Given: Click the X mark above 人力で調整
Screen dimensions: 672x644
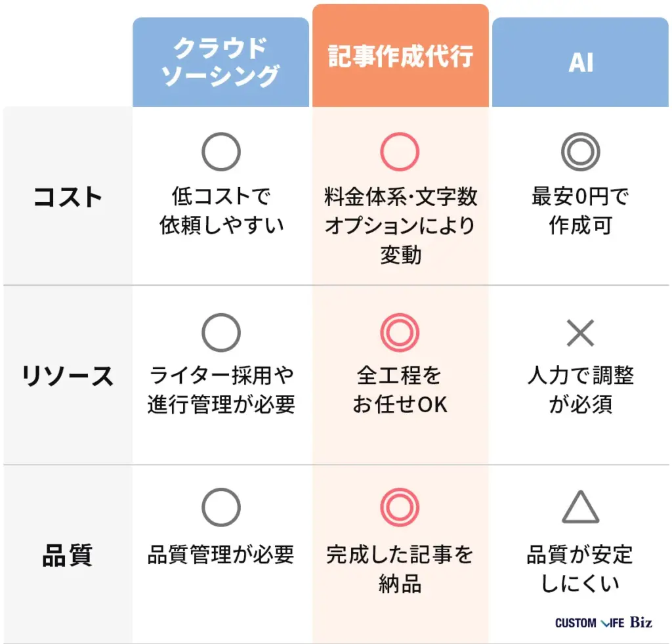Looking at the screenshot, I should pyautogui.click(x=581, y=333).
